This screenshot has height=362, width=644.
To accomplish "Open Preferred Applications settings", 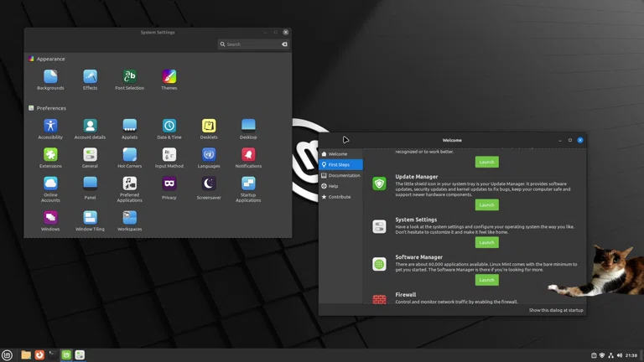I will click(129, 189).
